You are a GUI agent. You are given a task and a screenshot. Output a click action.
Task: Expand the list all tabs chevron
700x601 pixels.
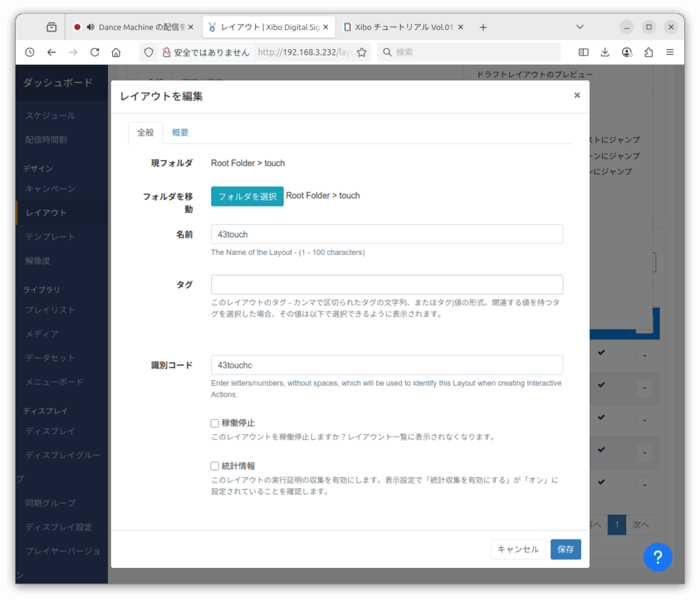pyautogui.click(x=580, y=27)
